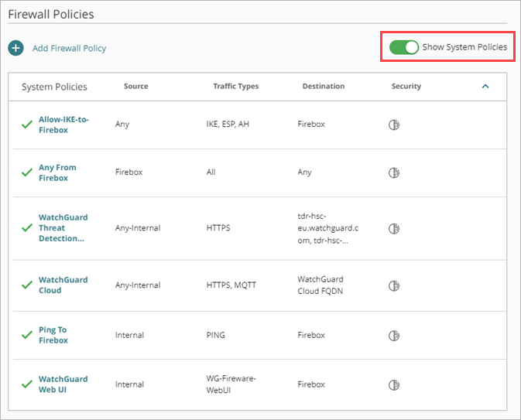Click the plus icon for Add Firewall Policy

click(x=16, y=48)
